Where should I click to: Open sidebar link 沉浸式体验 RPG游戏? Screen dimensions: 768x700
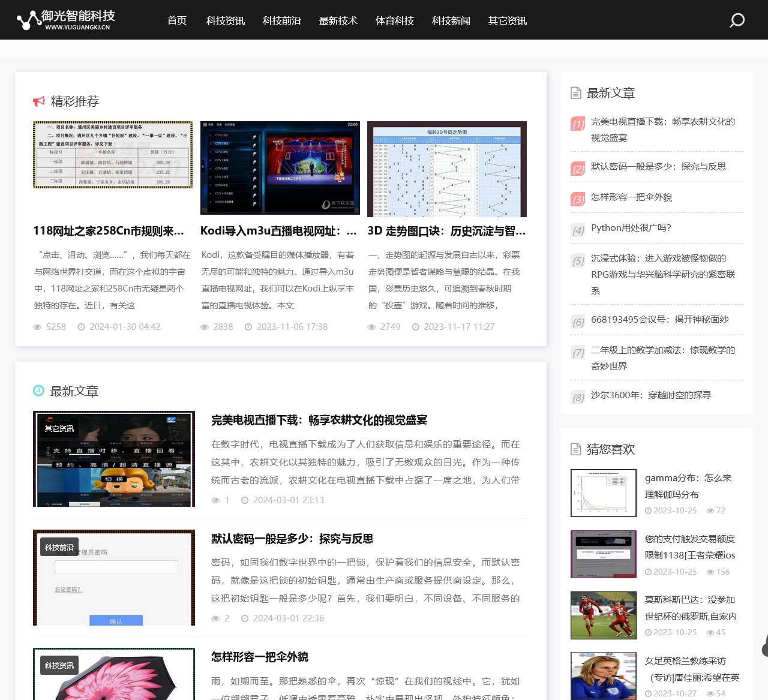click(663, 275)
